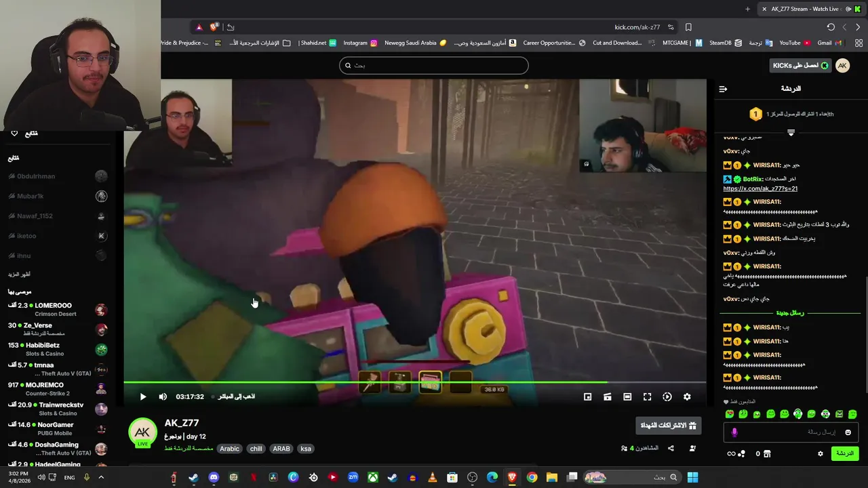Screen dimensions: 868x488
Task: Mute the stream volume speaker icon
Action: click(x=163, y=396)
